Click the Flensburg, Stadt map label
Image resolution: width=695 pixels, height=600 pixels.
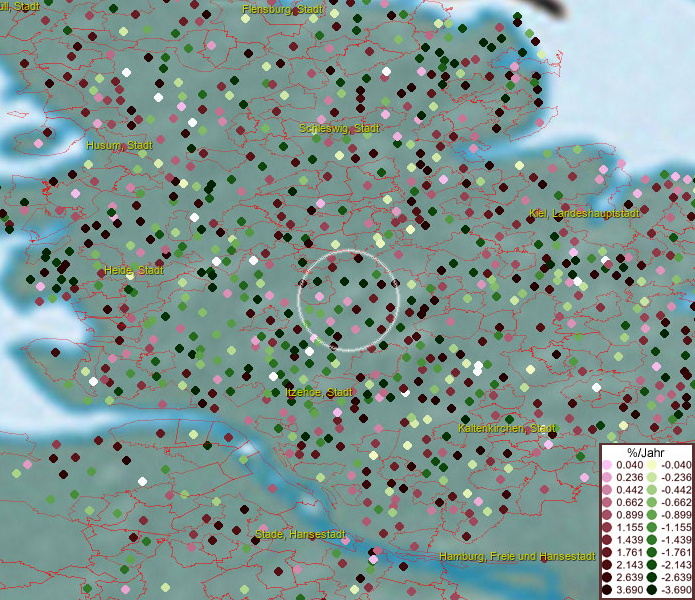coord(282,9)
